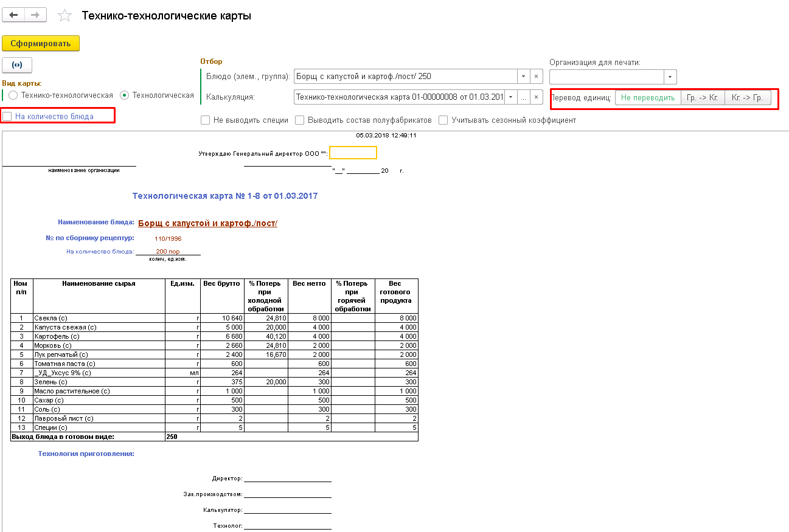Screen dimensions: 789x532
Task: Click the Сахар (с) cell
Action: click(x=99, y=400)
